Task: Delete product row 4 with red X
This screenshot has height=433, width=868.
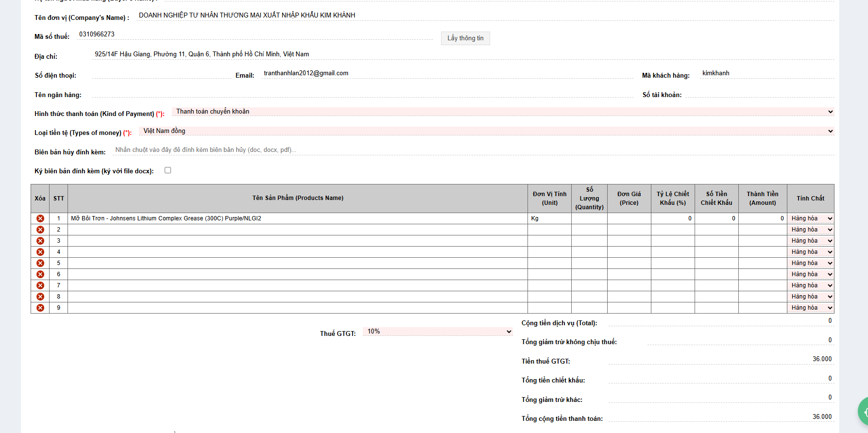Action: tap(40, 252)
